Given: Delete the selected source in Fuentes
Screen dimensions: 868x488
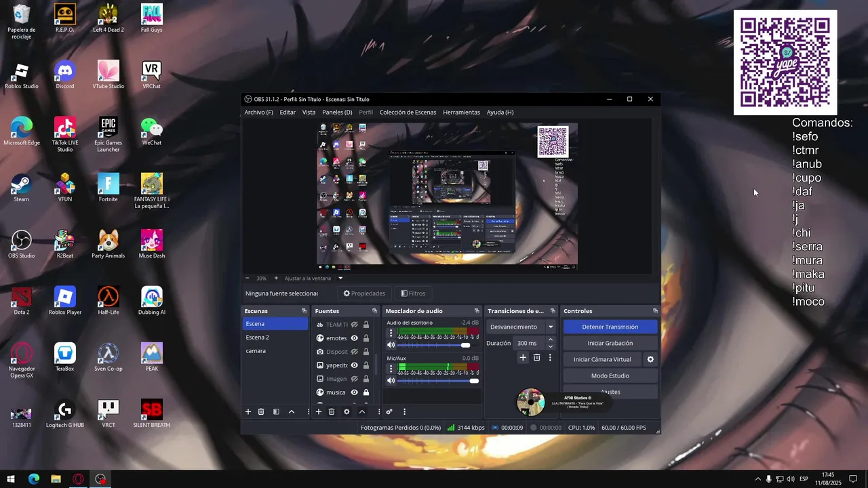Looking at the screenshot, I should [x=332, y=411].
